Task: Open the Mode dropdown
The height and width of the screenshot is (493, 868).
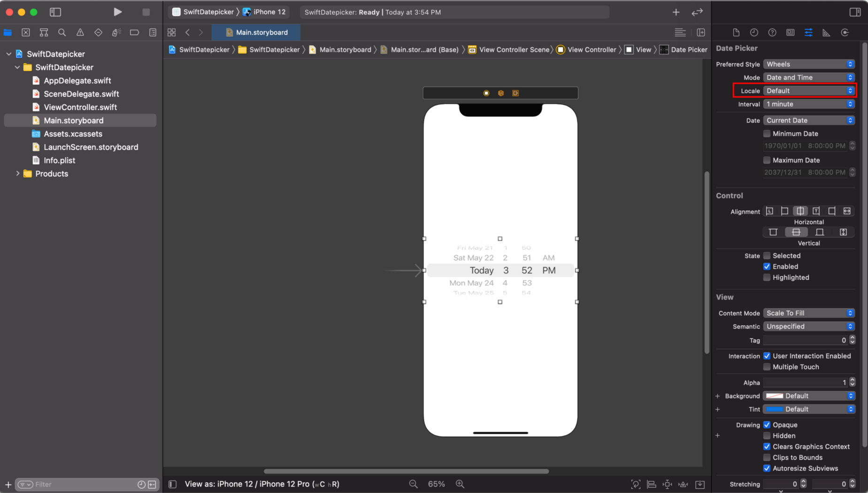Action: 809,77
